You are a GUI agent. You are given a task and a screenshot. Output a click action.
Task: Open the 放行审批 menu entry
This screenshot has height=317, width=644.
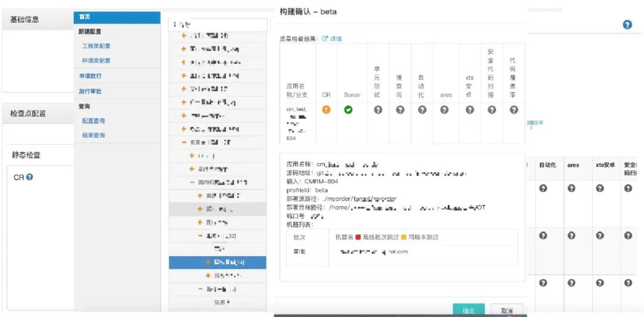point(90,91)
